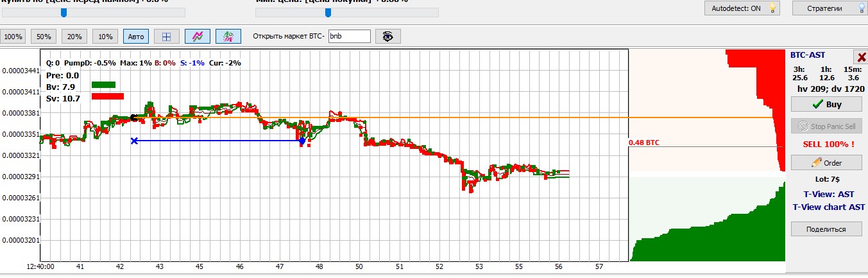868x278 pixels.
Task: Open the Стратегии strategies window
Action: (x=830, y=8)
